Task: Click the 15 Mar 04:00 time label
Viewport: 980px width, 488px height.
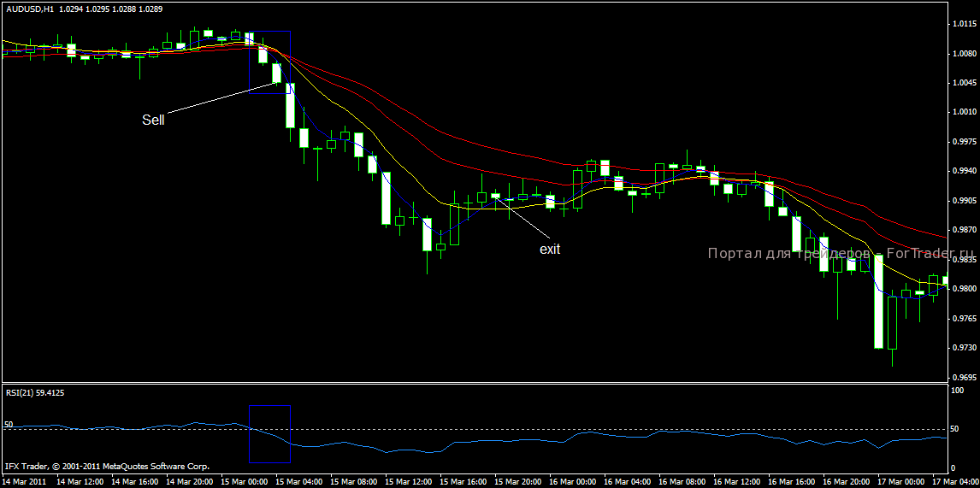Action: point(299,482)
